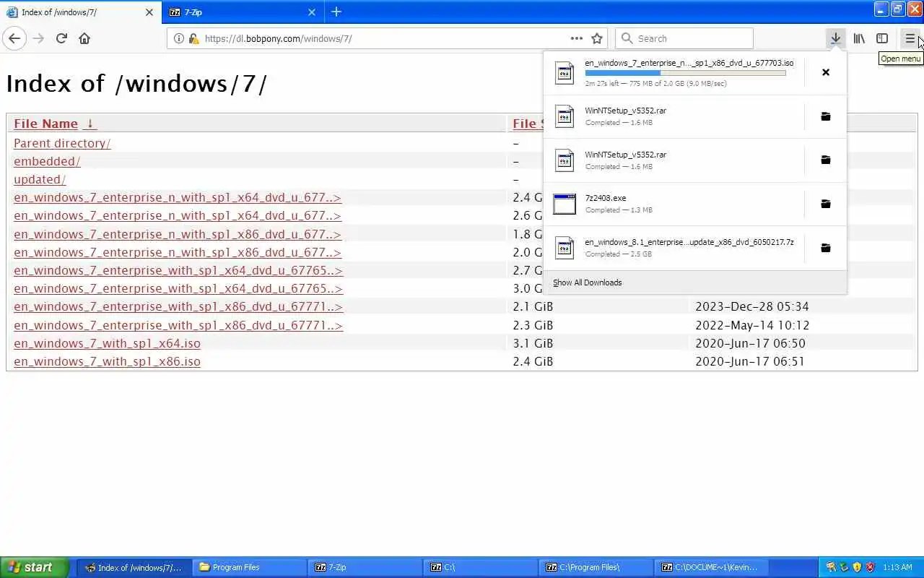Open the C:\DOCUME~1\Kevin taskbar window
This screenshot has height=578, width=924.
(x=712, y=567)
